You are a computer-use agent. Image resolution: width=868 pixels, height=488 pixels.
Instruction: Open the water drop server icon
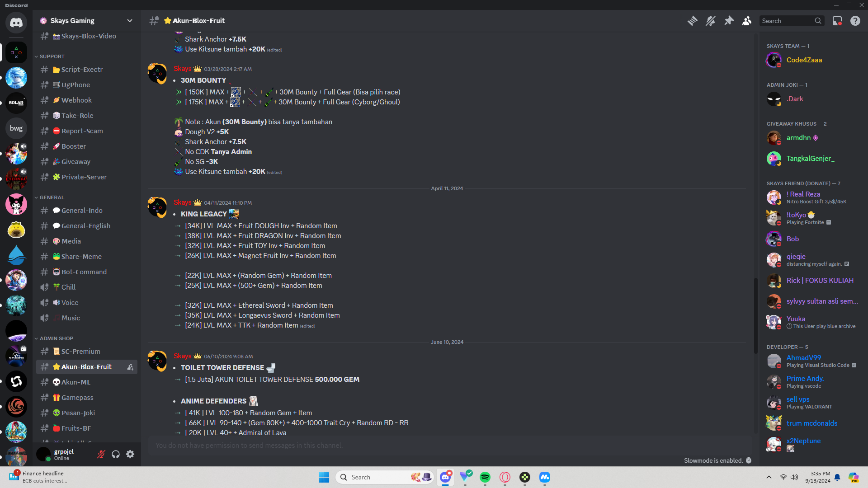click(x=16, y=255)
